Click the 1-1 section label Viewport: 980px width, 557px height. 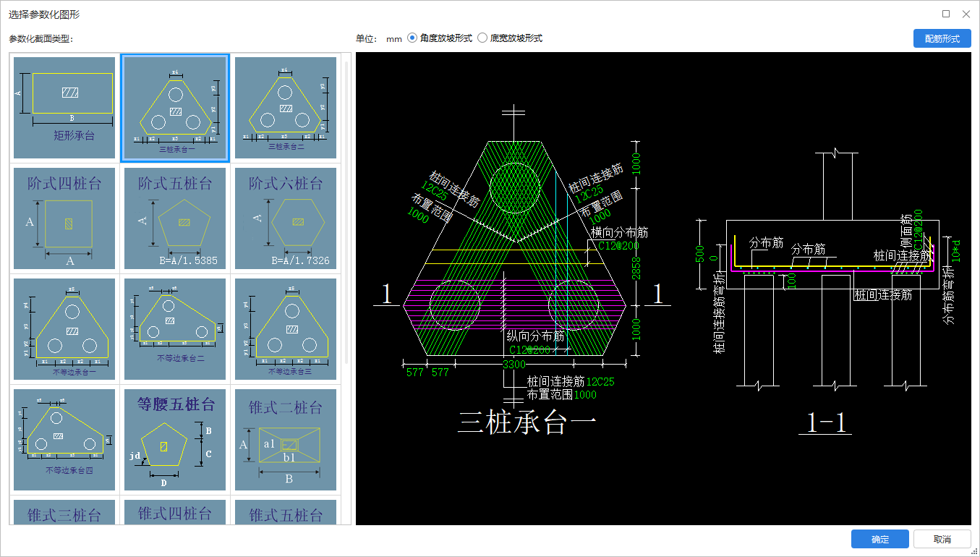tap(825, 422)
